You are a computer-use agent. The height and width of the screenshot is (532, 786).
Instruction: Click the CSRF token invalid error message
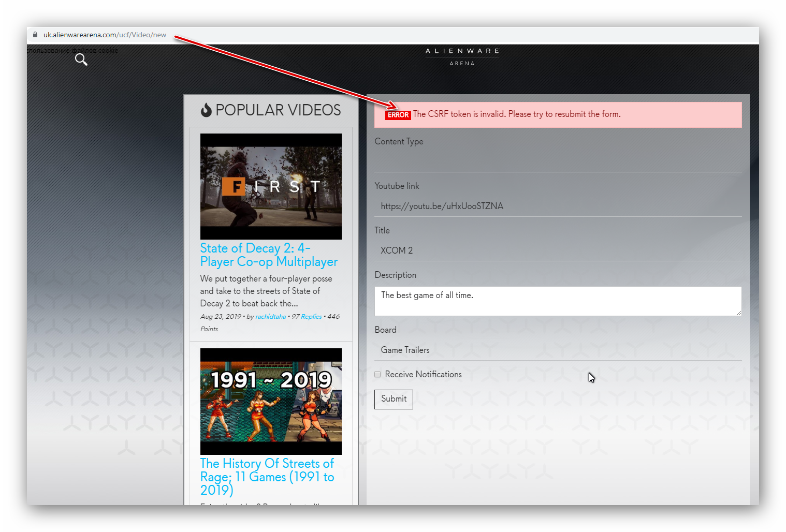pyautogui.click(x=517, y=114)
